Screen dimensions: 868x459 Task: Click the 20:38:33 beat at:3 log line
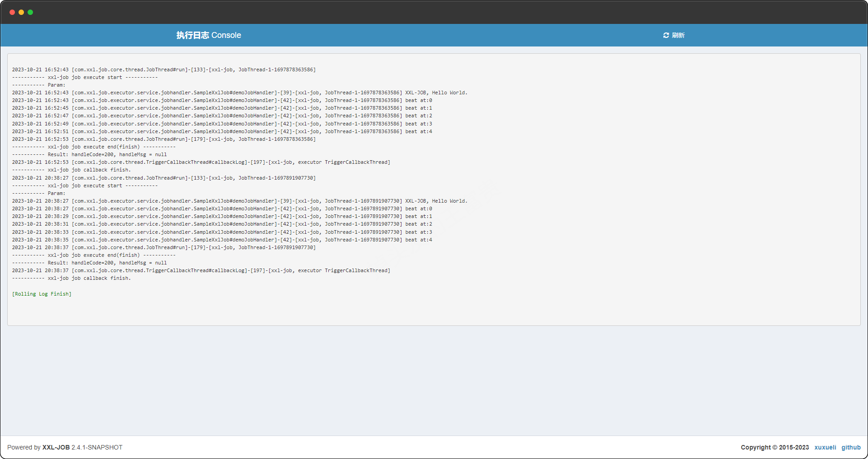coord(222,232)
